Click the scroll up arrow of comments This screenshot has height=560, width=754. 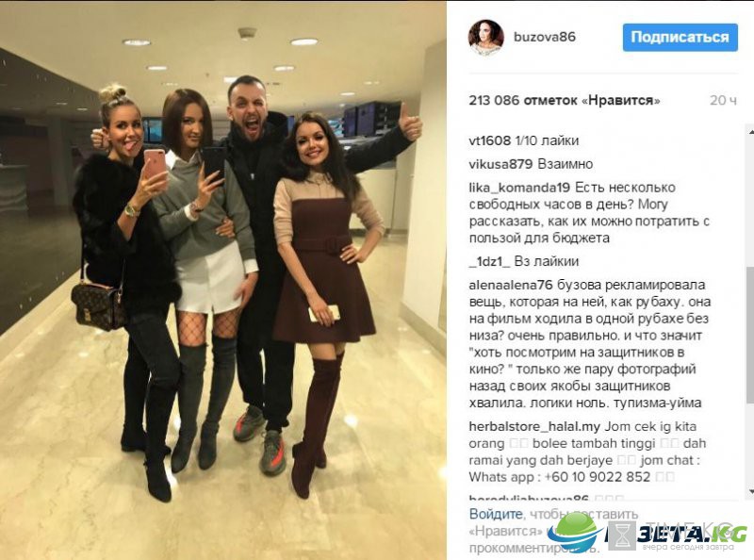pyautogui.click(x=750, y=130)
